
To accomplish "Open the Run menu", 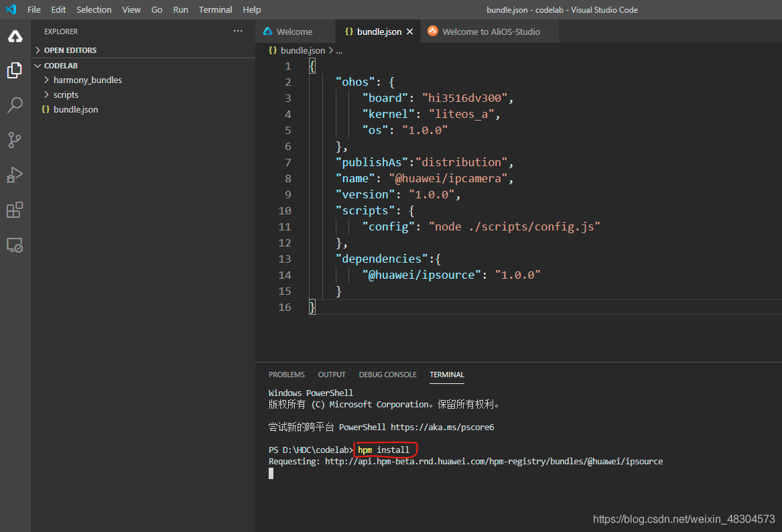I will 180,9.
